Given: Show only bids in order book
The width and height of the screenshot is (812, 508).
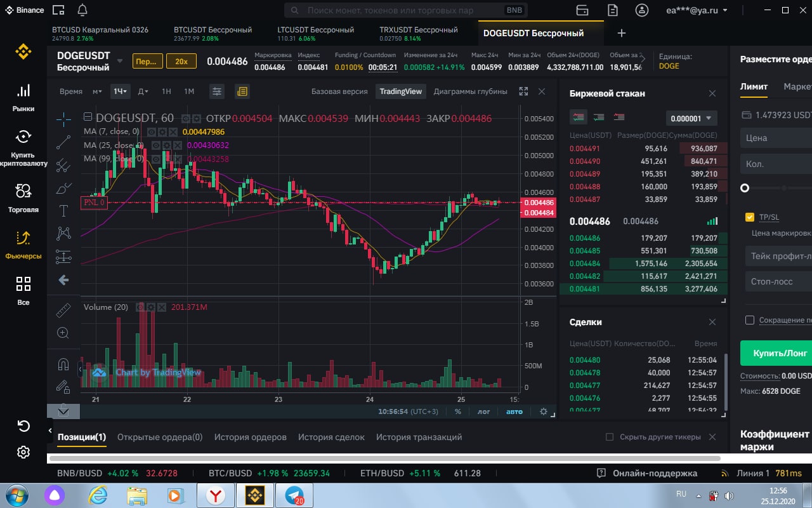Looking at the screenshot, I should tap(598, 117).
